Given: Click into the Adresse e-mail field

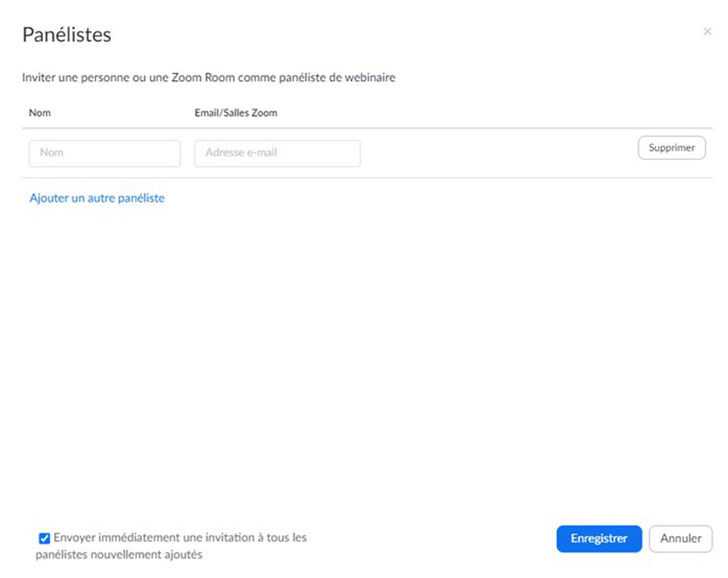Looking at the screenshot, I should click(277, 153).
